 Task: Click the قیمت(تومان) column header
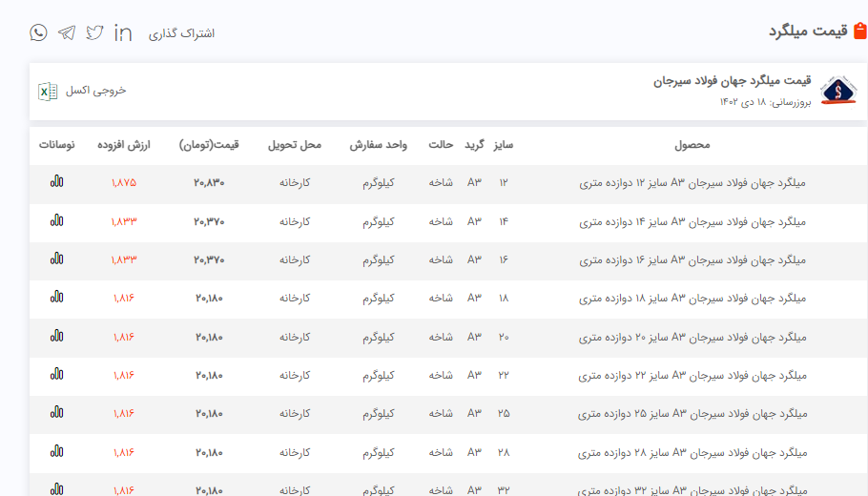click(209, 145)
